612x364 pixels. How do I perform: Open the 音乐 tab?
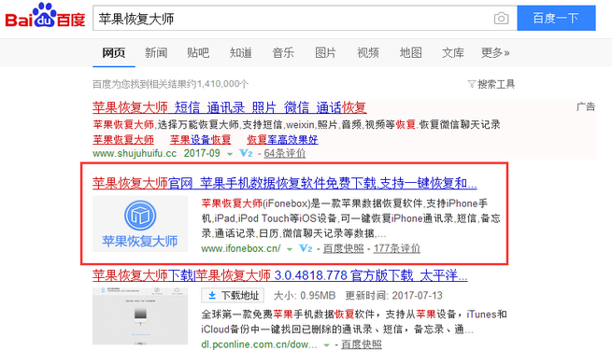point(283,52)
